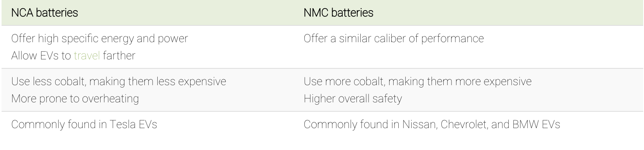Screen dimensions: 644x150
Task: Click the "Offer a similar caliber of performance" cell
Action: [394, 39]
